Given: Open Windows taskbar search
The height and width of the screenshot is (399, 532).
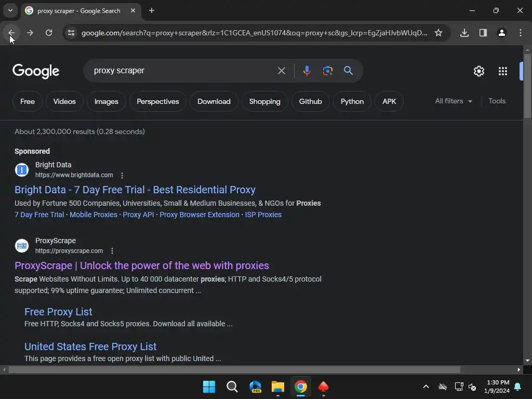Looking at the screenshot, I should (x=232, y=387).
